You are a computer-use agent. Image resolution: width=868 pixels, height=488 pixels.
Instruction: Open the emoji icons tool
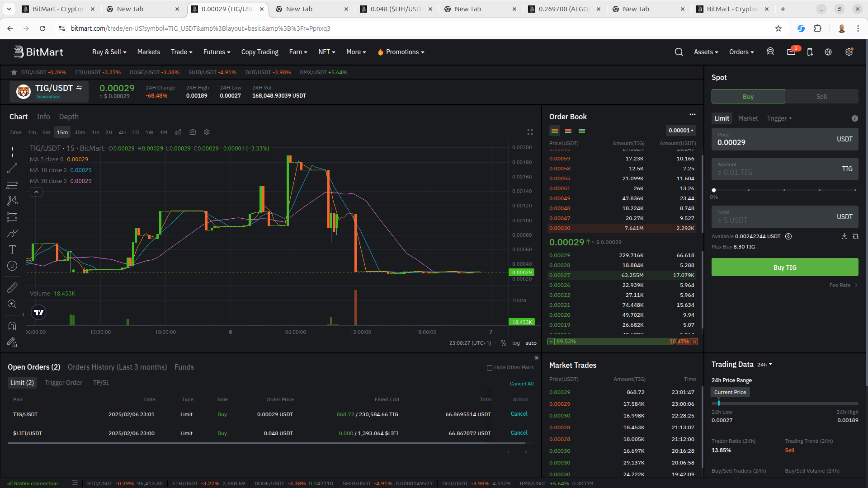coord(12,266)
